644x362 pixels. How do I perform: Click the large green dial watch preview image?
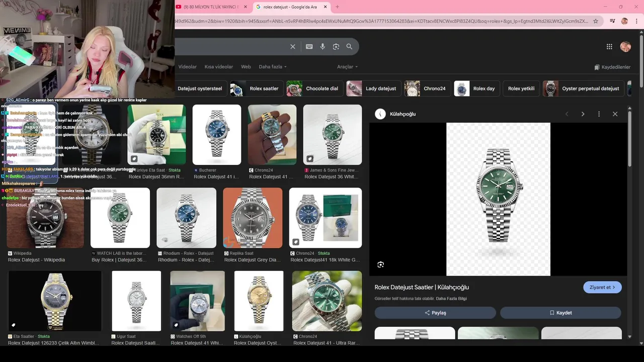pyautogui.click(x=498, y=199)
